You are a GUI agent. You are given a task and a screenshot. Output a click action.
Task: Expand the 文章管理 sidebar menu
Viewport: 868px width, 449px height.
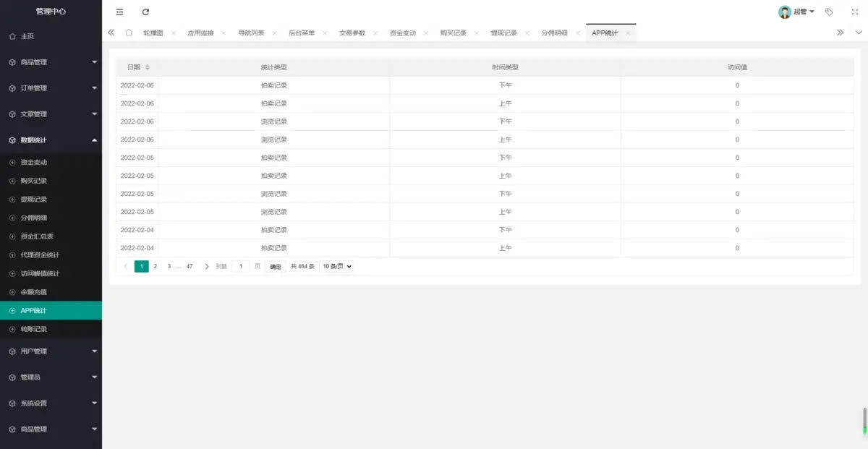(51, 114)
